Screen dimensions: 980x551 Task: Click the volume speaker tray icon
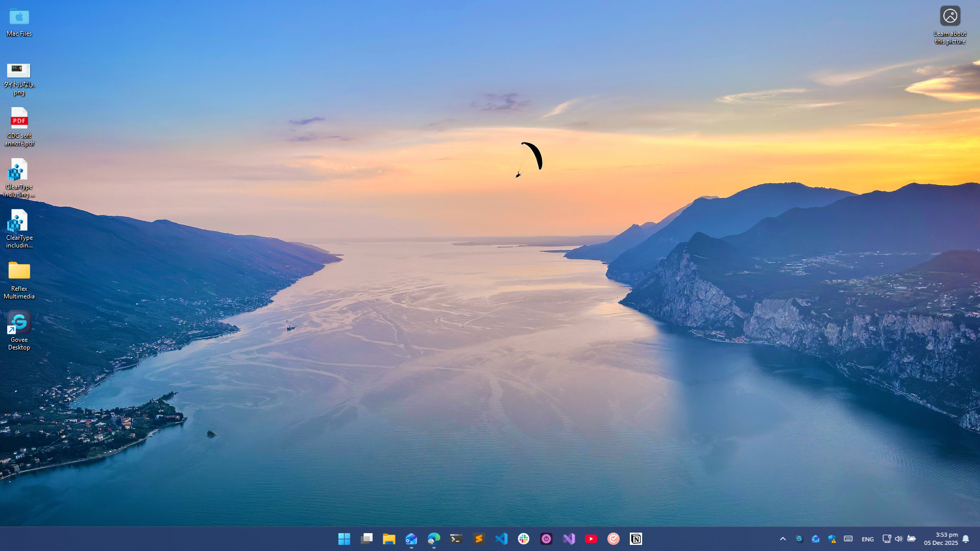898,539
